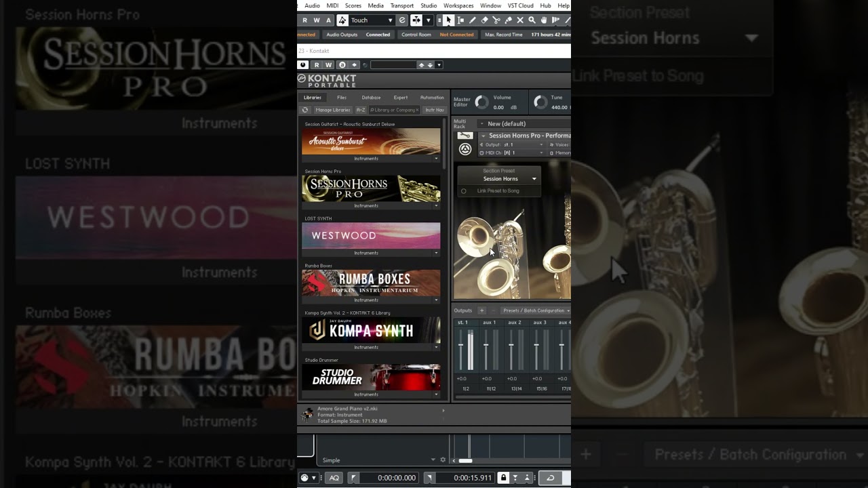The width and height of the screenshot is (868, 488).
Task: Click the Manage Libraries button
Action: tap(332, 110)
